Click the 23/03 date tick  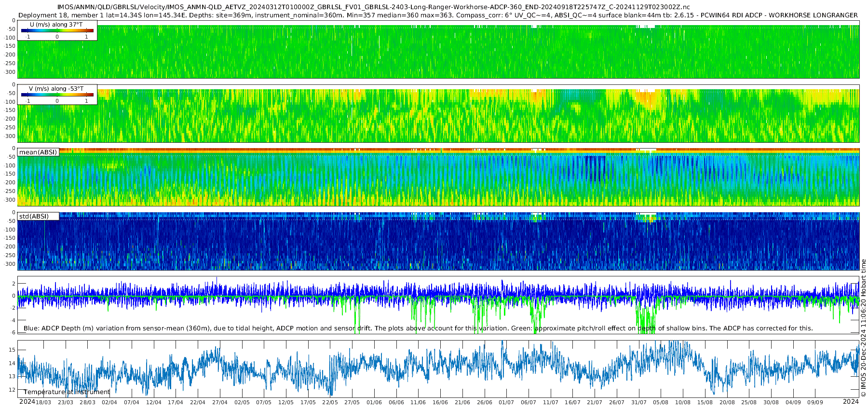pyautogui.click(x=66, y=402)
